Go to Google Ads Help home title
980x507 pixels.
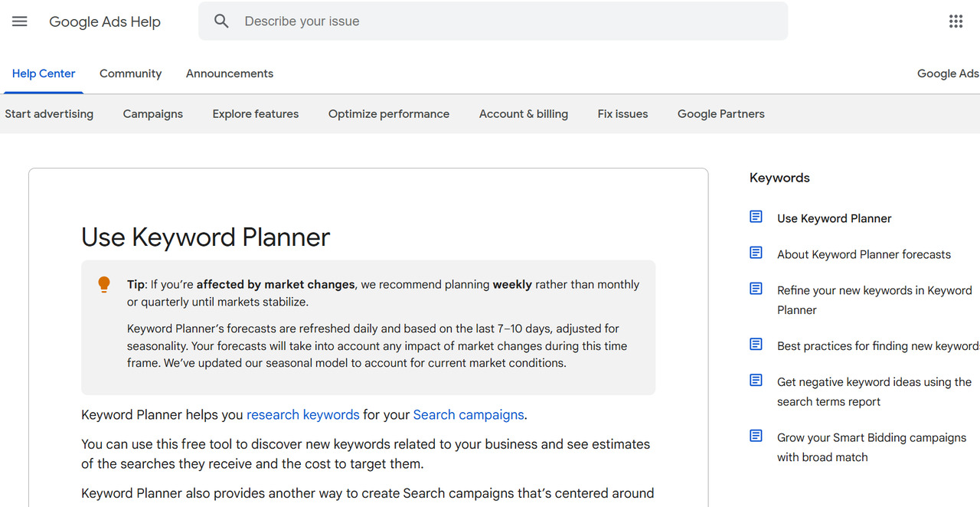tap(105, 21)
